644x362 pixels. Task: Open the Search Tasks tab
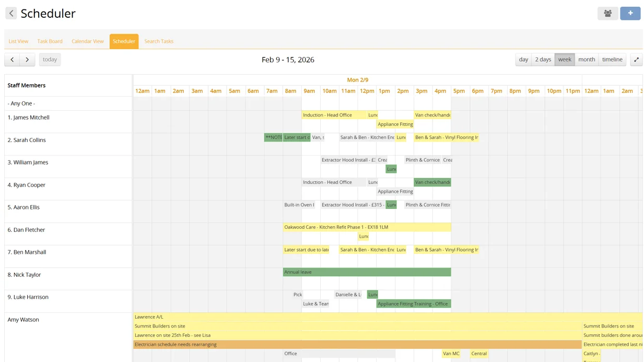tap(159, 41)
